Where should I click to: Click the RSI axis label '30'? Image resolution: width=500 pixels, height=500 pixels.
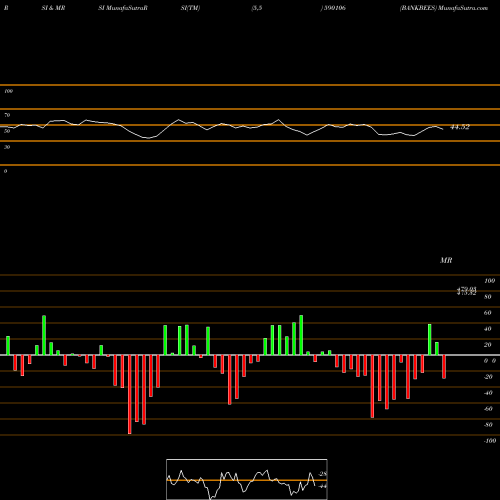tap(7, 147)
